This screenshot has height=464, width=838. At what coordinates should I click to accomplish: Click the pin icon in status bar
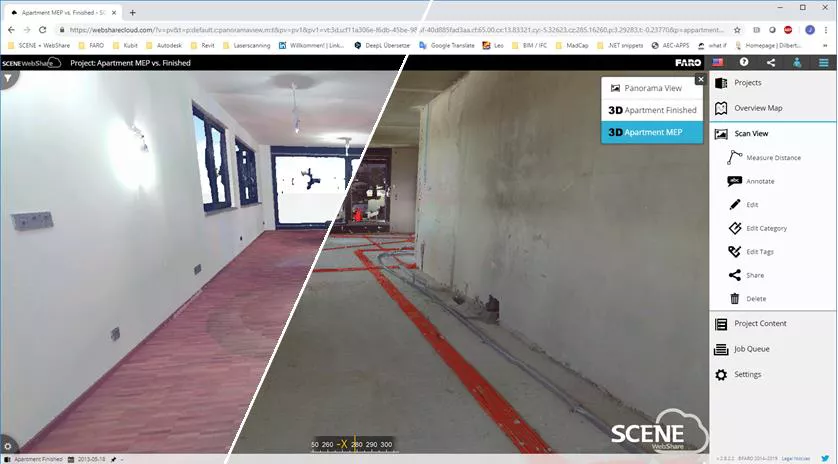[113, 459]
